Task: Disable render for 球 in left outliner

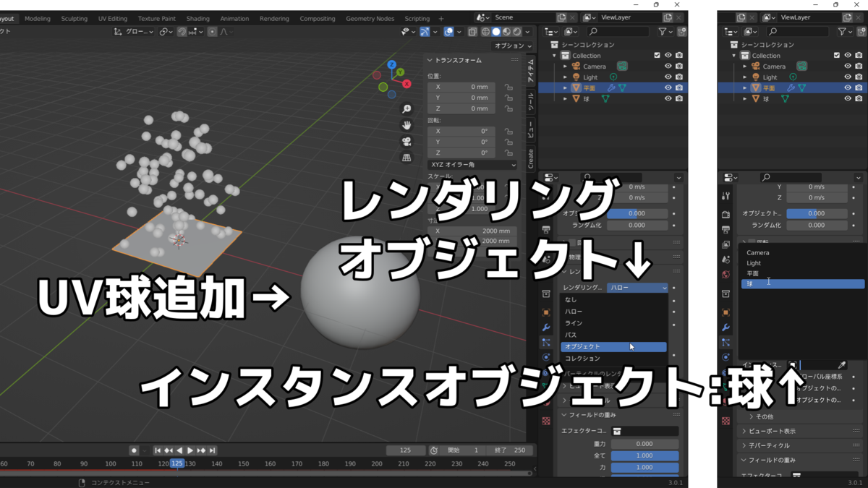Action: click(x=679, y=98)
